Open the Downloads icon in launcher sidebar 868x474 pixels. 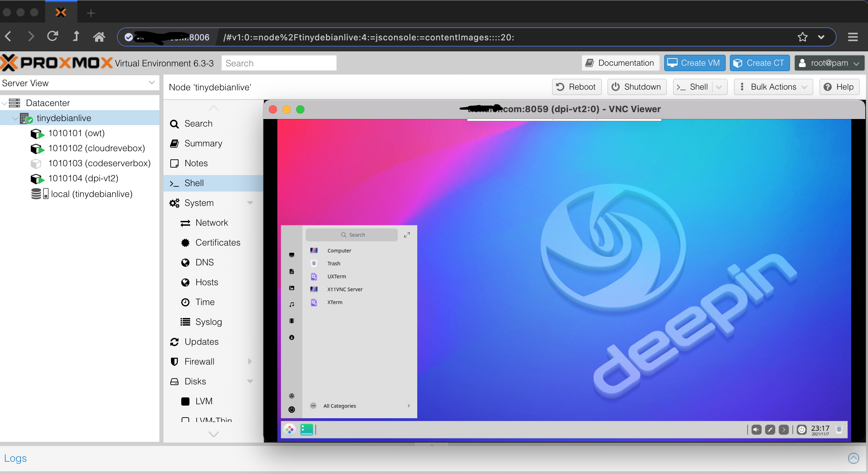[x=292, y=338]
